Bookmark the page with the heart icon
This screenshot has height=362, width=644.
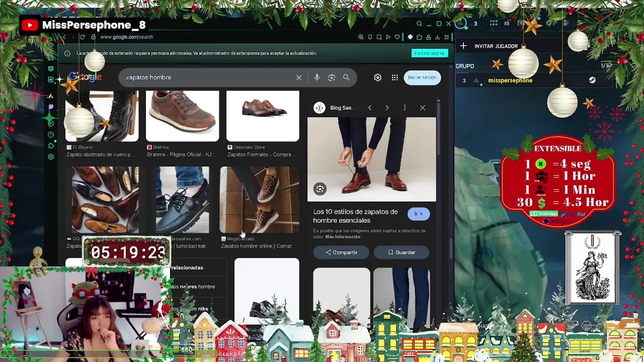[x=397, y=37]
